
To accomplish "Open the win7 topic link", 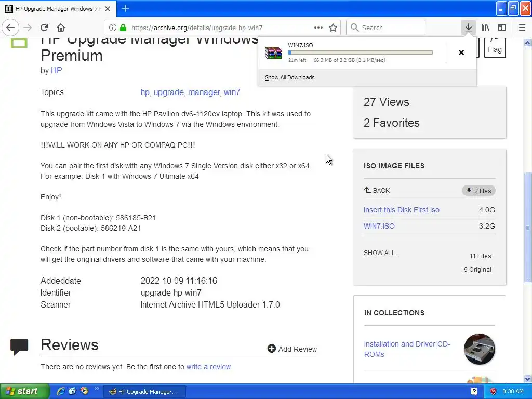I will (x=232, y=92).
